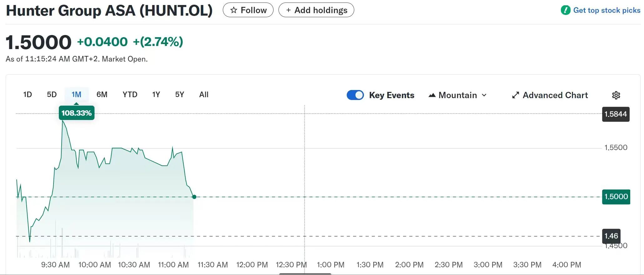Click the plus icon in Add holdings

coord(289,10)
